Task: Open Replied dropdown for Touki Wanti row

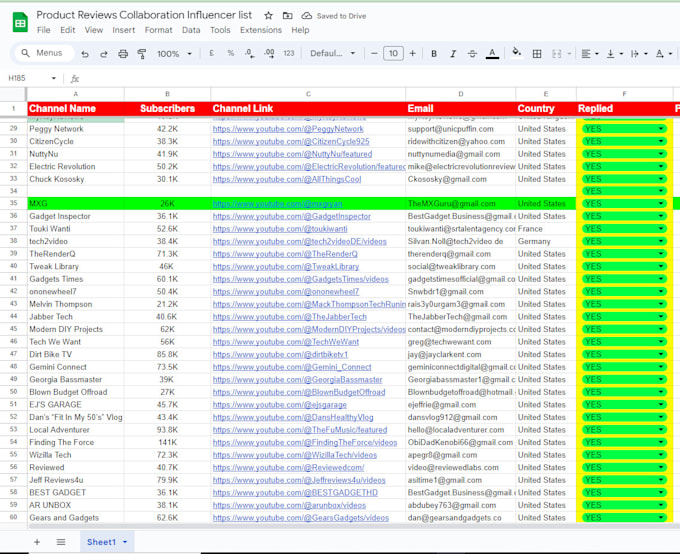Action: pyautogui.click(x=661, y=229)
